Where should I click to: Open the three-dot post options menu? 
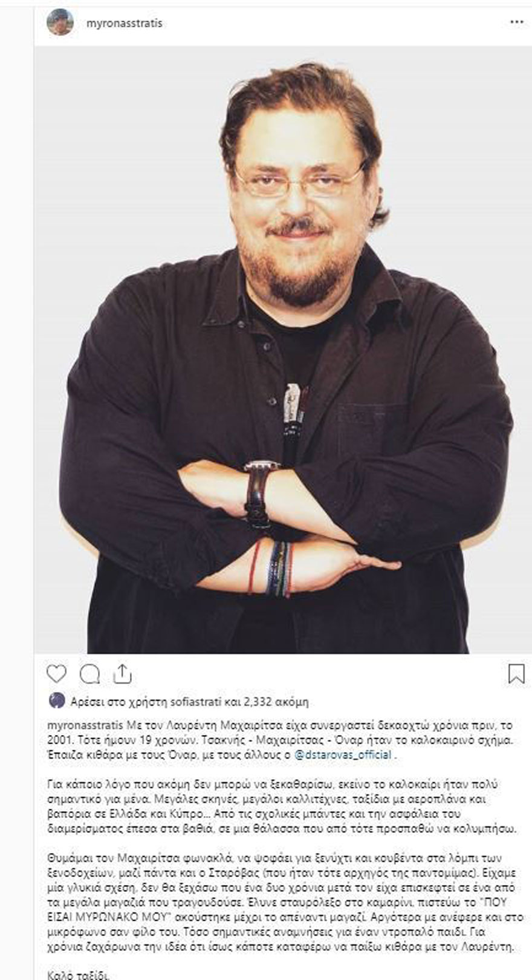[516, 22]
